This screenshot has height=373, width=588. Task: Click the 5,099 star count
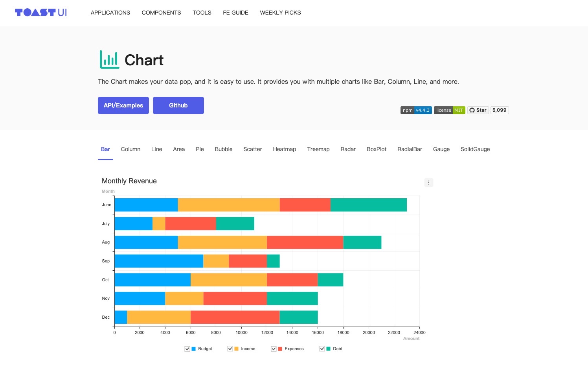click(500, 110)
